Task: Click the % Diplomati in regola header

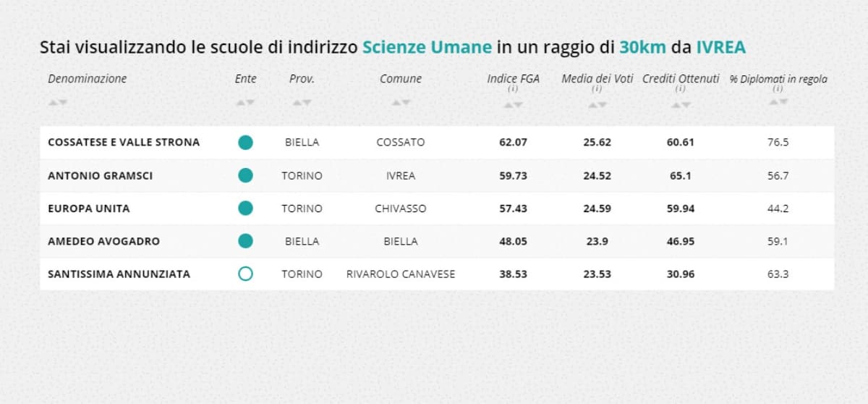Action: coord(778,79)
